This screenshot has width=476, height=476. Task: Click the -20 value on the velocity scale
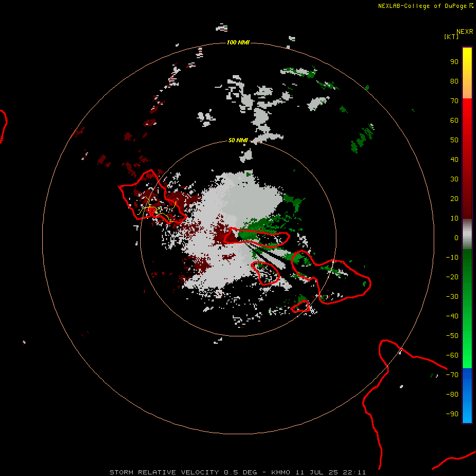click(452, 277)
